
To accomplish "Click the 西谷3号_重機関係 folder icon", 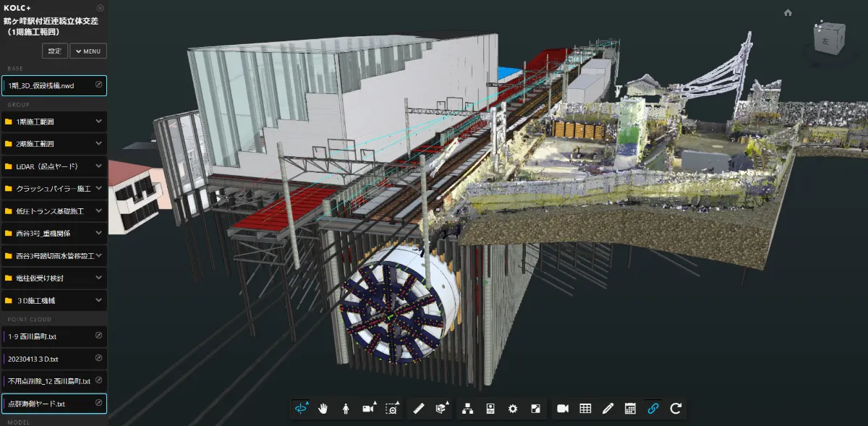I will point(9,234).
